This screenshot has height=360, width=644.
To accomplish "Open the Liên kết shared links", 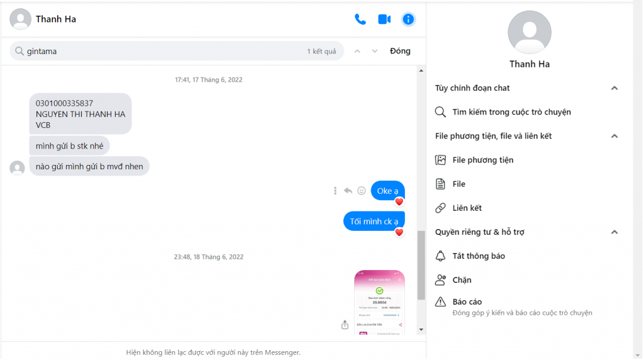I will coord(467,208).
